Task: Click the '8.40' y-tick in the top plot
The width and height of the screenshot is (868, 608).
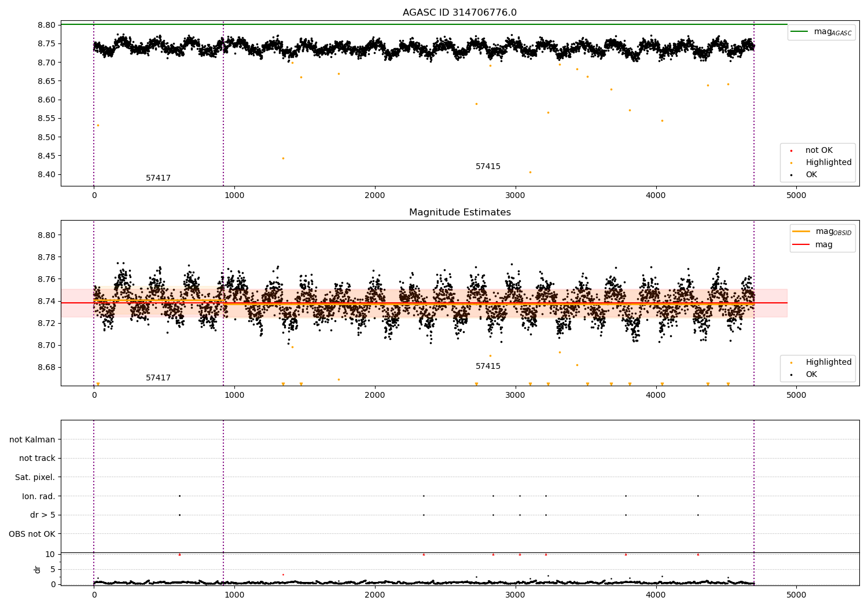Action: [x=47, y=175]
